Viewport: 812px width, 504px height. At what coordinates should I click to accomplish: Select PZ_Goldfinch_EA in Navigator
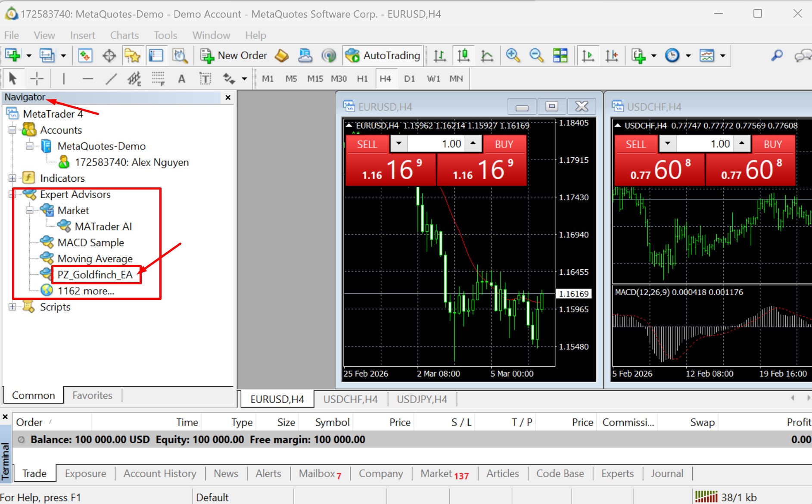point(95,275)
